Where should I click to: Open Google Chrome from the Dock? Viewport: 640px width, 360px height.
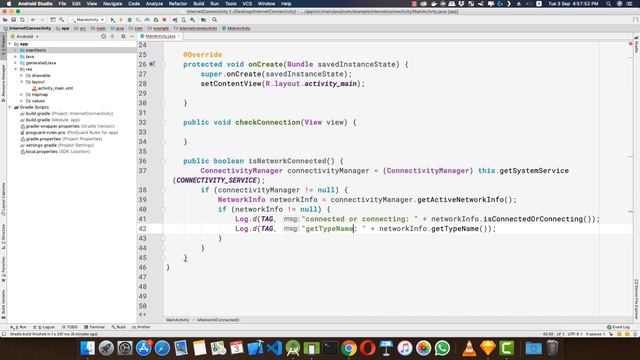pyautogui.click(x=349, y=348)
